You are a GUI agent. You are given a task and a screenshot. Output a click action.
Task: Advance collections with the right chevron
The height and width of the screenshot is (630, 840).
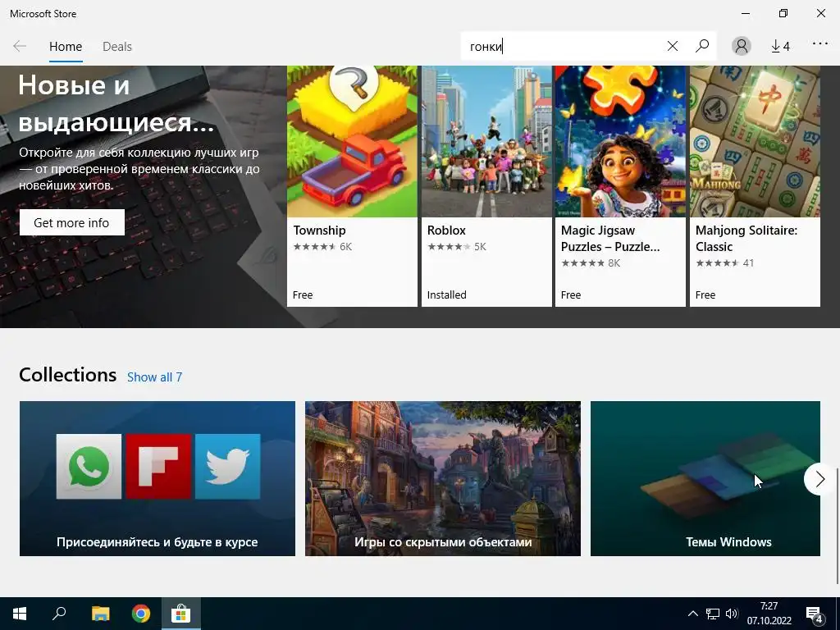(x=819, y=479)
